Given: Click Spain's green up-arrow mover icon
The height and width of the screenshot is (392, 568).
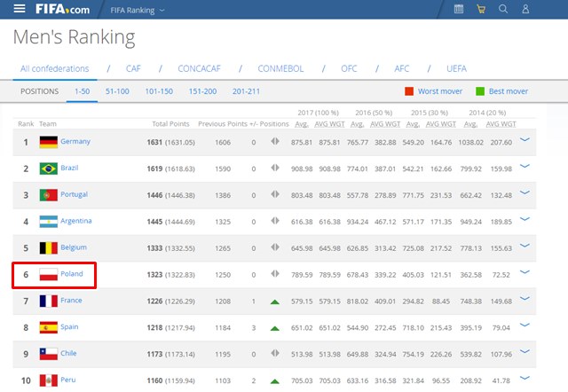Looking at the screenshot, I should click(x=275, y=328).
